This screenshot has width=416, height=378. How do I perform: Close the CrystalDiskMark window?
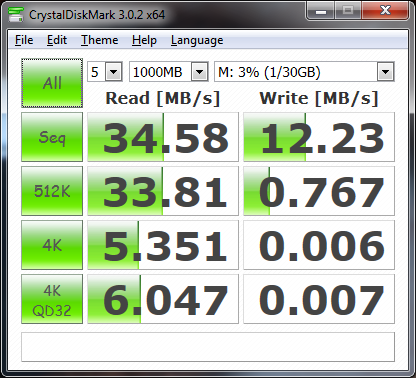click(x=385, y=11)
